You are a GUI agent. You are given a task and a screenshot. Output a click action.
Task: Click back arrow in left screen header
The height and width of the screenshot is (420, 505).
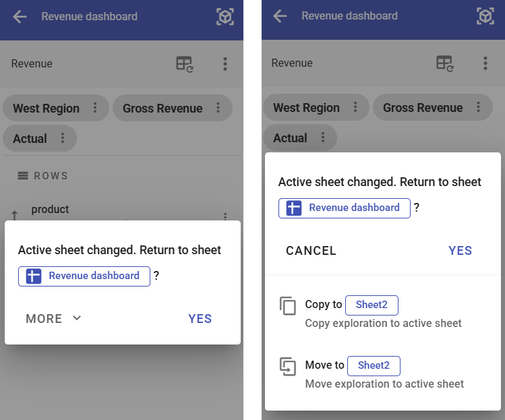20,17
